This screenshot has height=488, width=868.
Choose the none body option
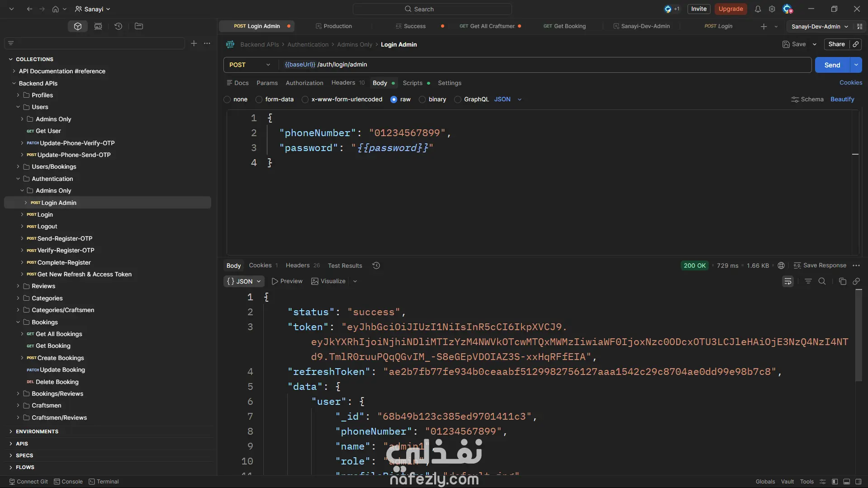click(x=228, y=99)
